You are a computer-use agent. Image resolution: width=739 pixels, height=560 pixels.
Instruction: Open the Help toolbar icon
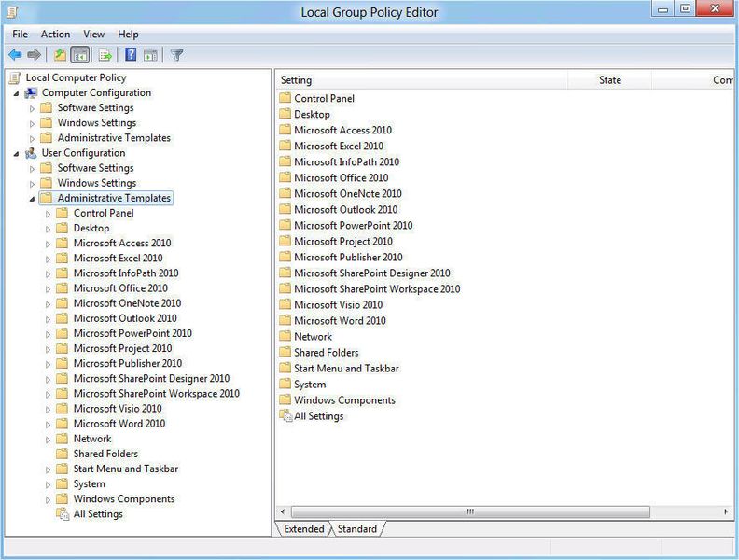(x=131, y=55)
